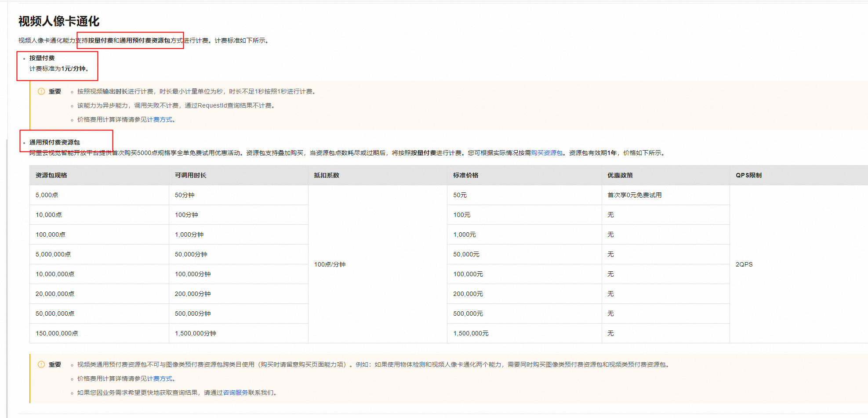868x418 pixels.
Task: Click the 资源包规格 column header
Action: click(x=99, y=175)
